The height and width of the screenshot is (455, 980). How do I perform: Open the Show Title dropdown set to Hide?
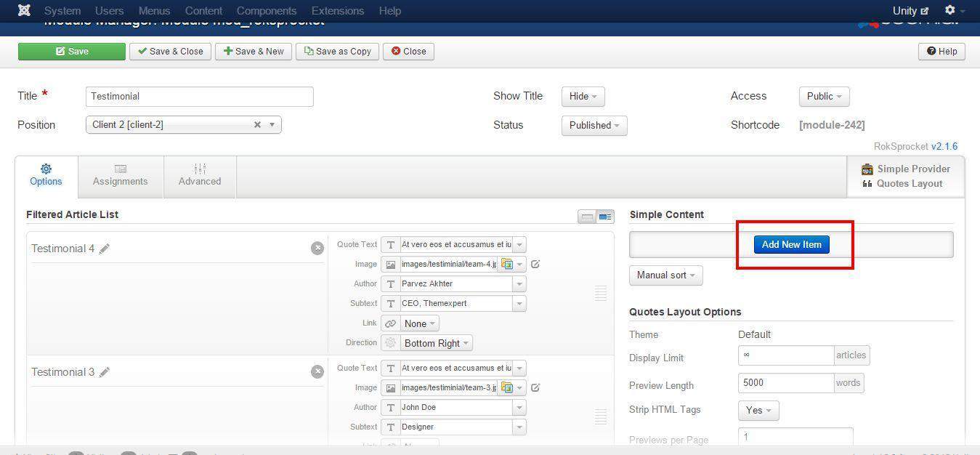(x=582, y=96)
